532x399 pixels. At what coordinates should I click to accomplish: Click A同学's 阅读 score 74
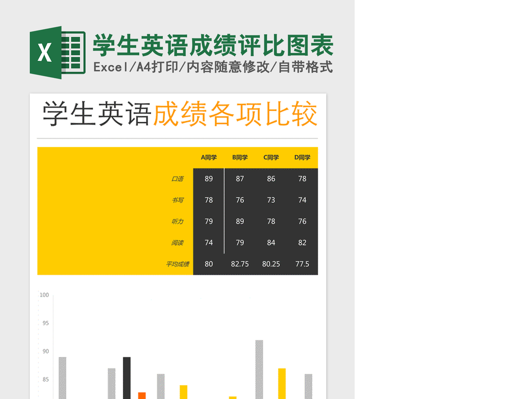209,243
